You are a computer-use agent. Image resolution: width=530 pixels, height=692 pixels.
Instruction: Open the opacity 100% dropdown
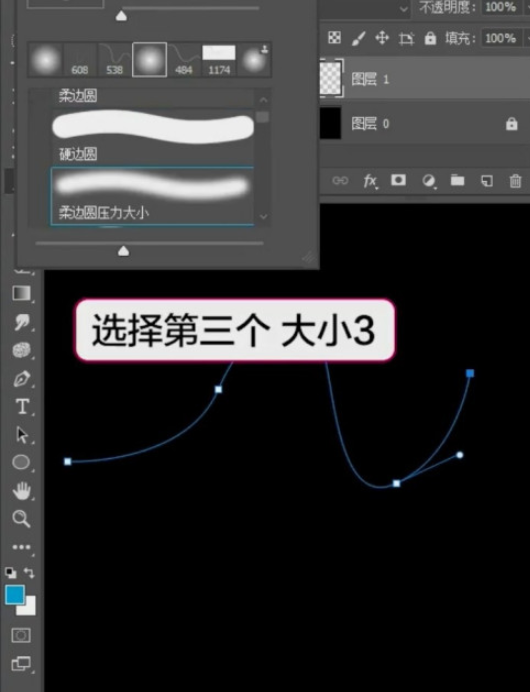click(x=500, y=7)
